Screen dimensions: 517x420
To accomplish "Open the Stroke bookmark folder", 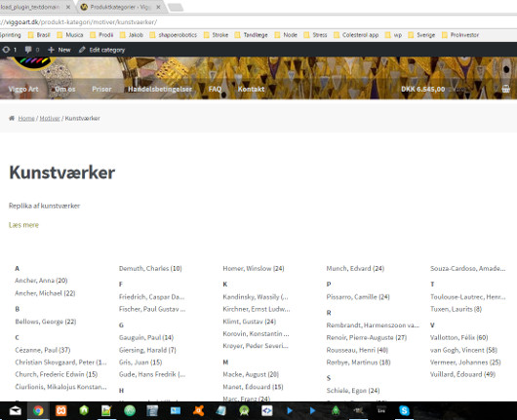I will tap(216, 35).
